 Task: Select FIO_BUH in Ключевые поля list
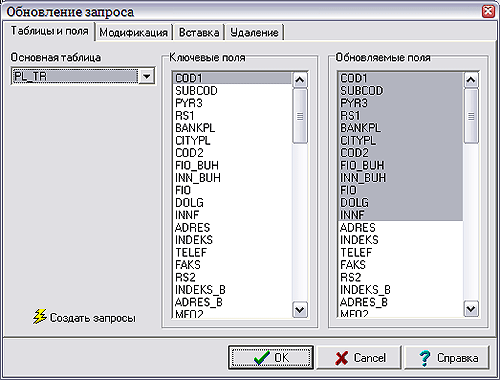pyautogui.click(x=233, y=165)
